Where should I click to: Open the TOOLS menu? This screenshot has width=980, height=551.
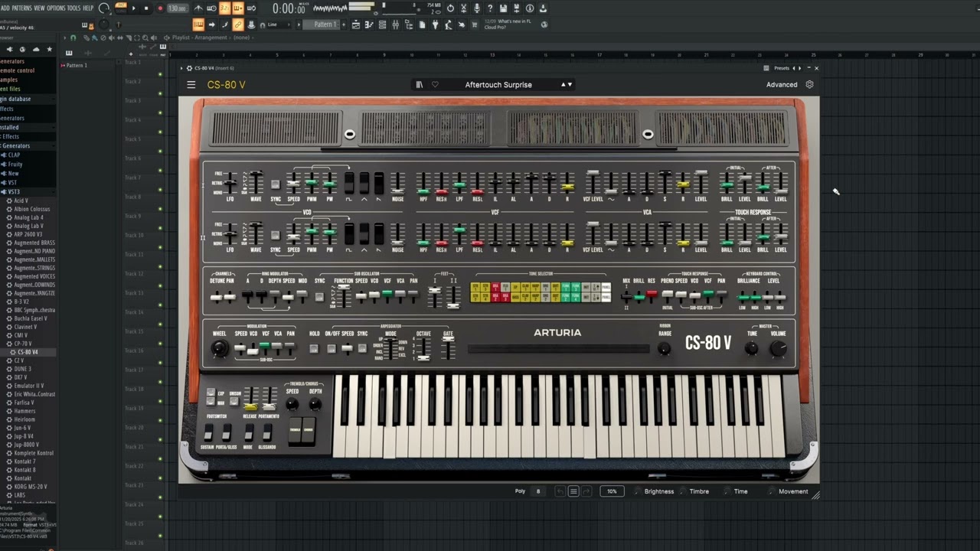click(73, 8)
